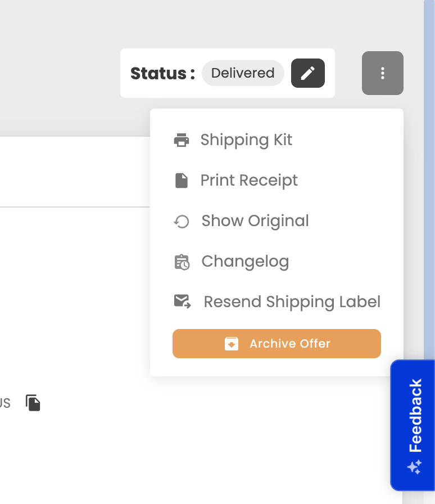Click the printer icon beside Shipping Kit

coord(182,140)
